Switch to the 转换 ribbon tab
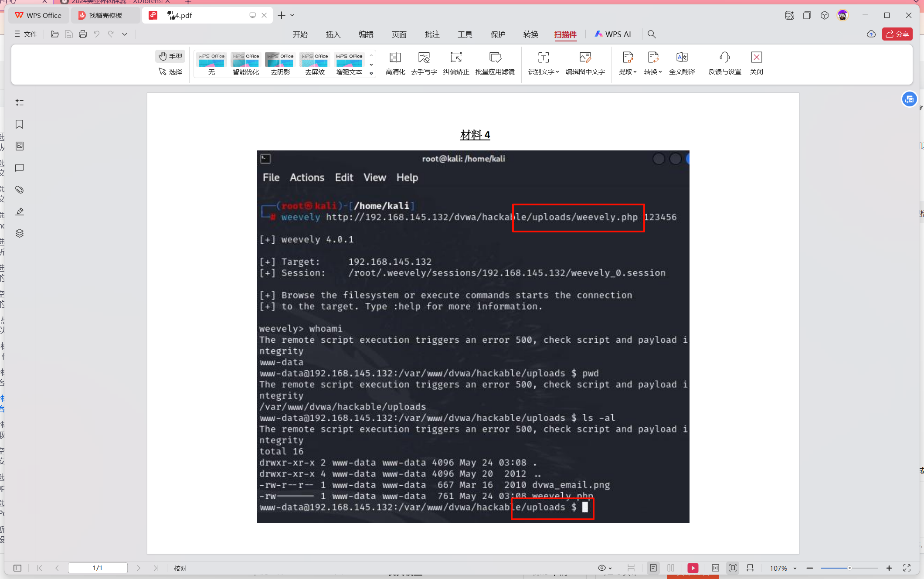 (530, 34)
